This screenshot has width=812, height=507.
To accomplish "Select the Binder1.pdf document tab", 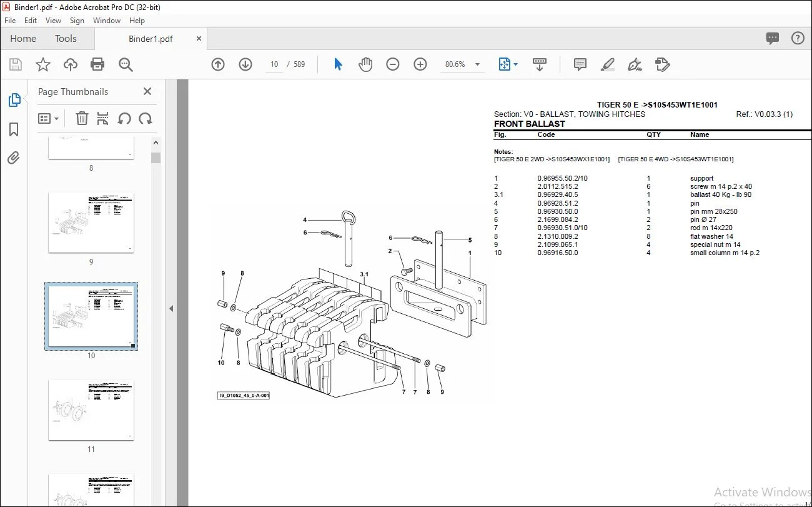I will click(151, 39).
